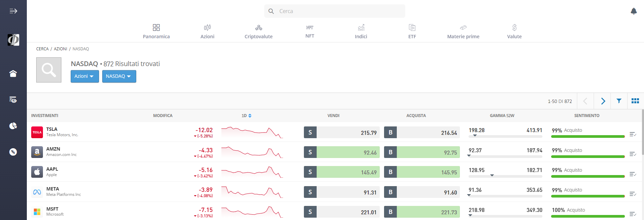Expand the sidebar with arrow menu icon
This screenshot has width=644, height=220.
[13, 11]
